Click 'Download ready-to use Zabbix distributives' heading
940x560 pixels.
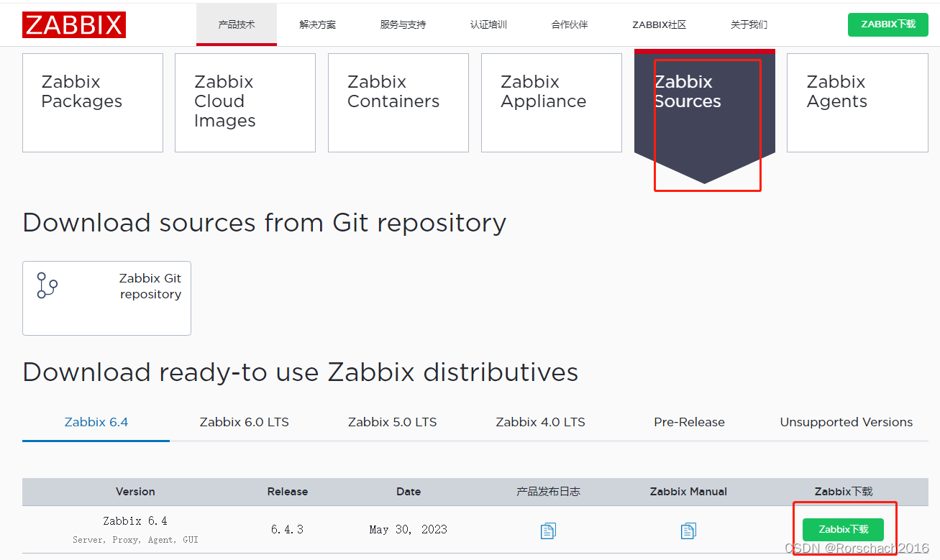(x=301, y=372)
